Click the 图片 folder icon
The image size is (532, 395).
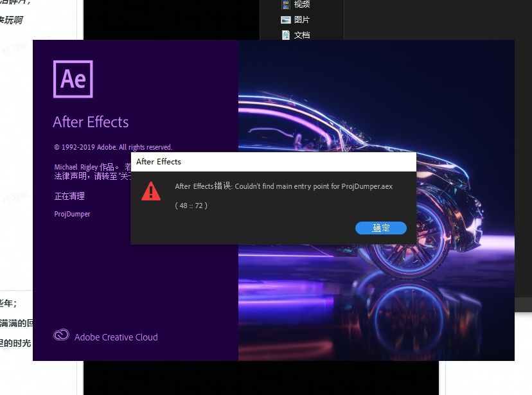tap(286, 20)
